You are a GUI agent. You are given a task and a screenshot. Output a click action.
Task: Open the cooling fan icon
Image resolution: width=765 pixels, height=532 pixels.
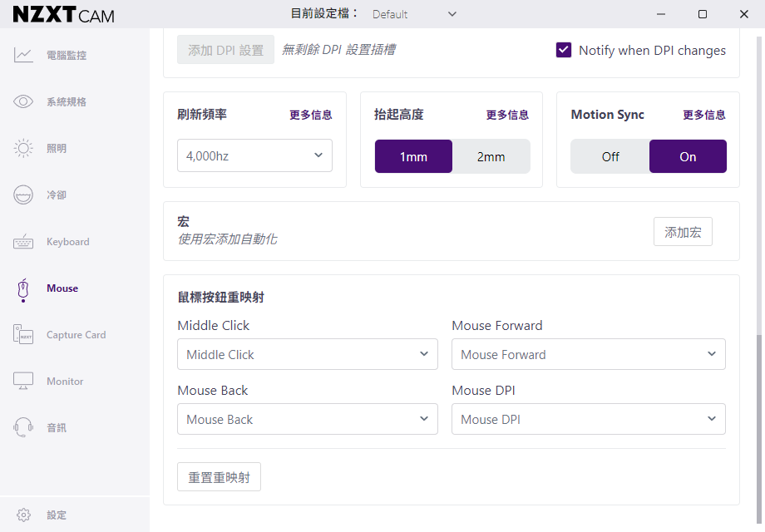pyautogui.click(x=23, y=195)
